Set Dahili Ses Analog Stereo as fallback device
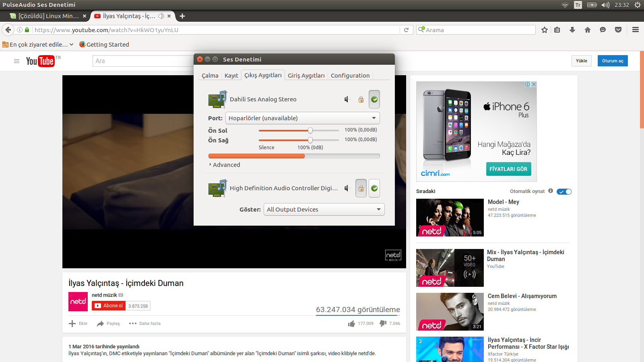644x362 pixels. (x=374, y=99)
